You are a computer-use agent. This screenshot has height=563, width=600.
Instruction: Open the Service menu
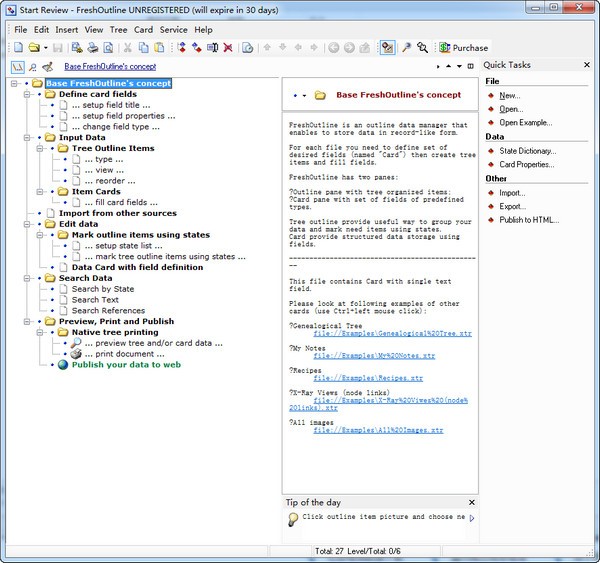point(173,30)
